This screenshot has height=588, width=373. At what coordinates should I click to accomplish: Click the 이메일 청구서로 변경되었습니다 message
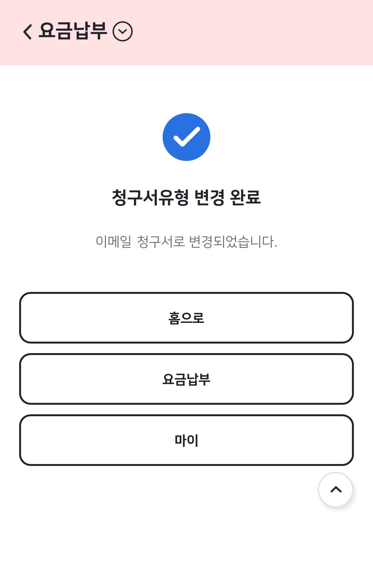[x=186, y=242]
